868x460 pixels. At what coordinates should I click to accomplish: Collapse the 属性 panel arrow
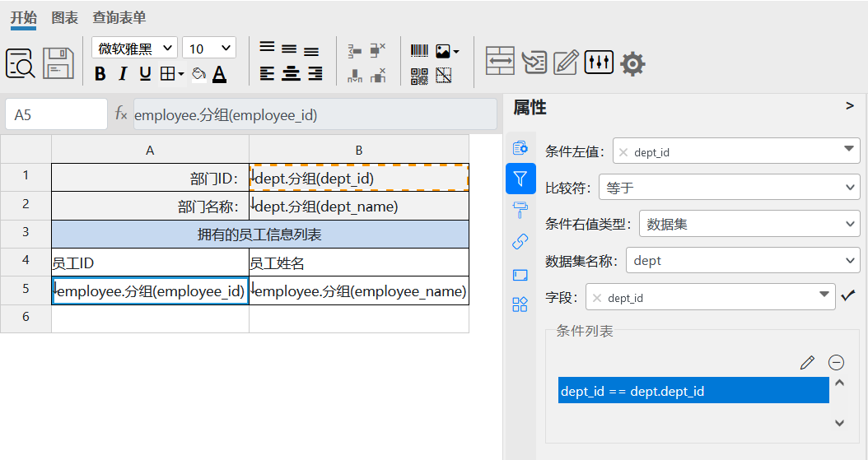click(x=850, y=105)
